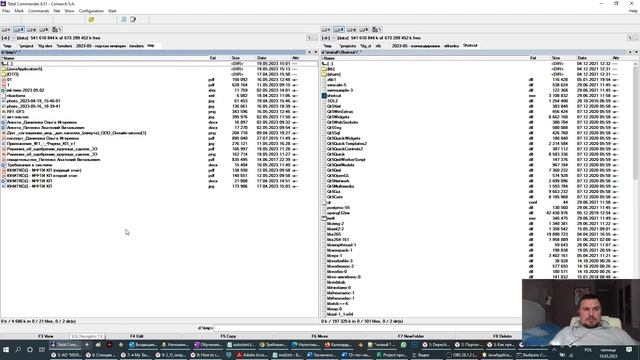Switch to first 'tenders' tab in left panel

pos(64,46)
